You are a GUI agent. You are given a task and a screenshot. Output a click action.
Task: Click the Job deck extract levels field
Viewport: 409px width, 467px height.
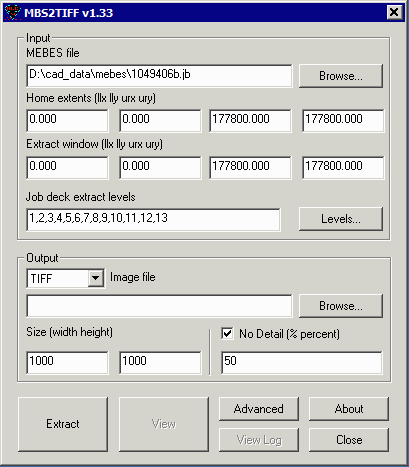click(x=153, y=219)
